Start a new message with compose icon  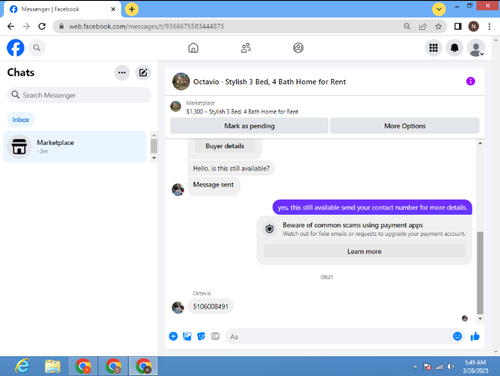[143, 72]
